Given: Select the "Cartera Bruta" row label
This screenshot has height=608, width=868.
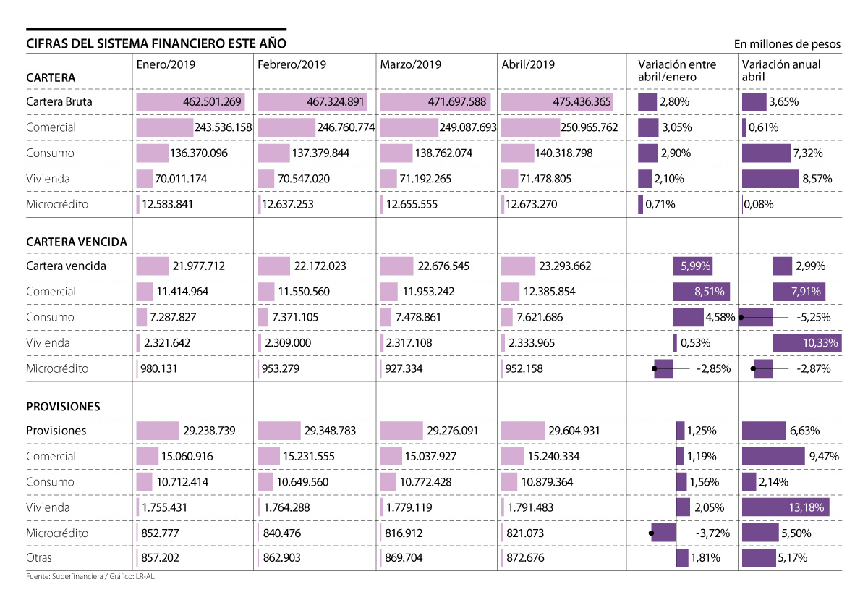Looking at the screenshot, I should (x=59, y=102).
